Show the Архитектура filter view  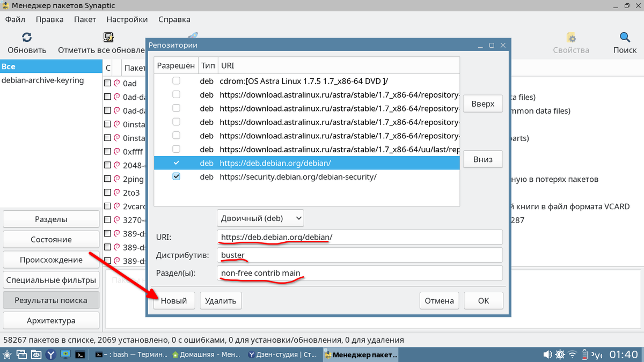click(51, 321)
